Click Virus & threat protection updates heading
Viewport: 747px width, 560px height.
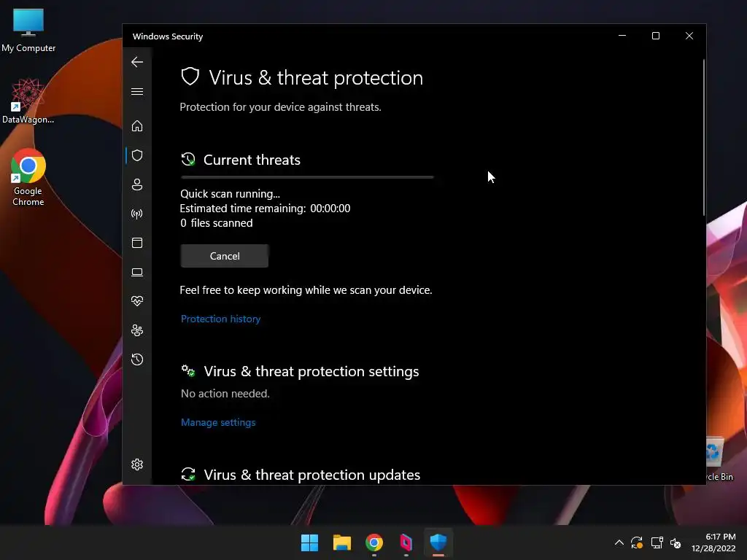point(312,475)
